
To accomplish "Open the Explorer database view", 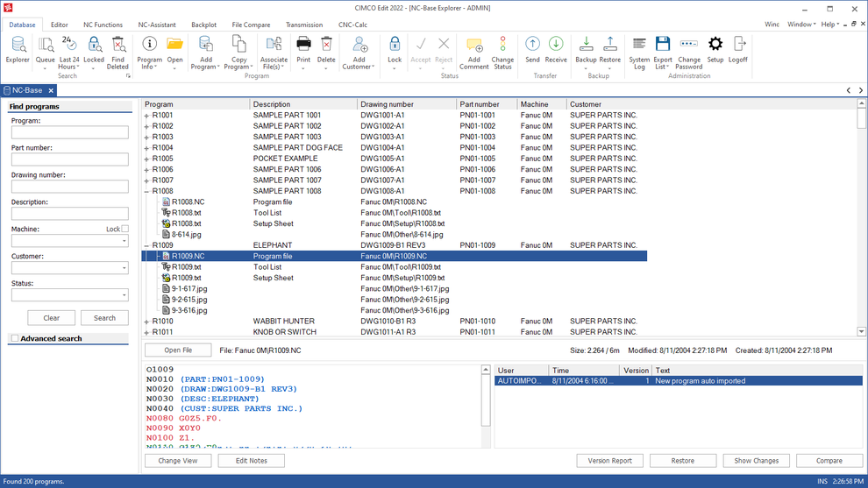I will coord(18,49).
